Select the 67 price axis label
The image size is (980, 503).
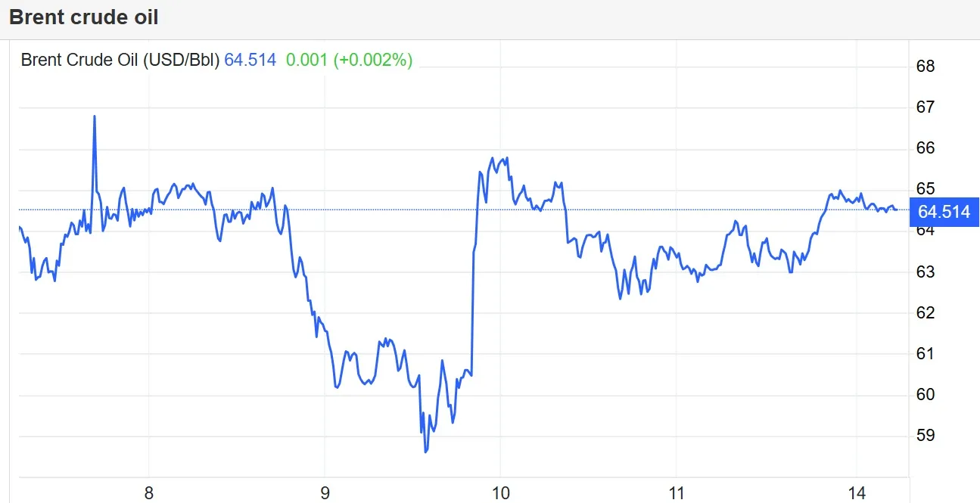coord(925,107)
